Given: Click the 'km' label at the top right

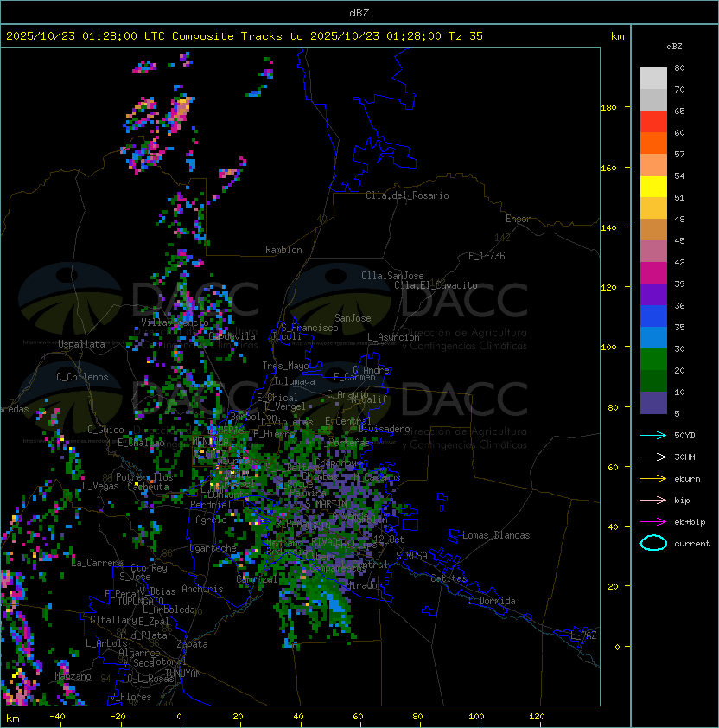Looking at the screenshot, I should 617,36.
